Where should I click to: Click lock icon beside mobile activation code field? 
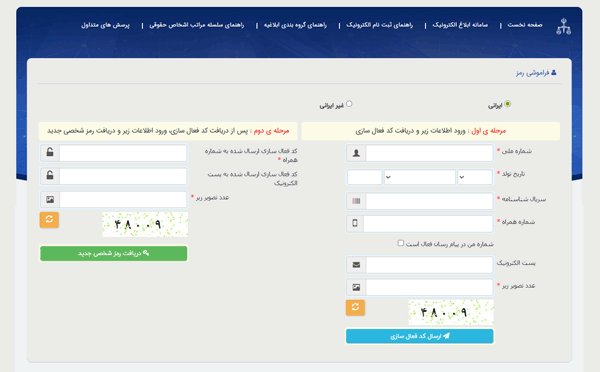(x=50, y=153)
